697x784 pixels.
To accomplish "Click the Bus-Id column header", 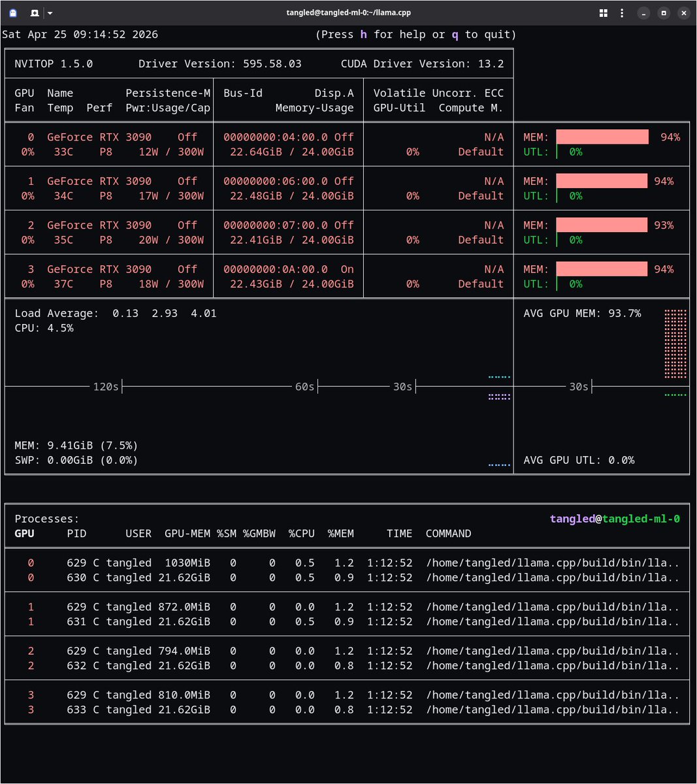I will [x=243, y=93].
